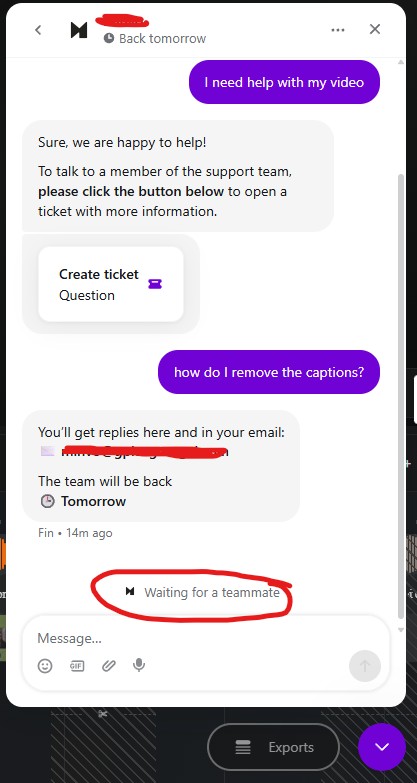Viewport: 417px width, 783px height.
Task: Open the GIF selector
Action: (77, 665)
